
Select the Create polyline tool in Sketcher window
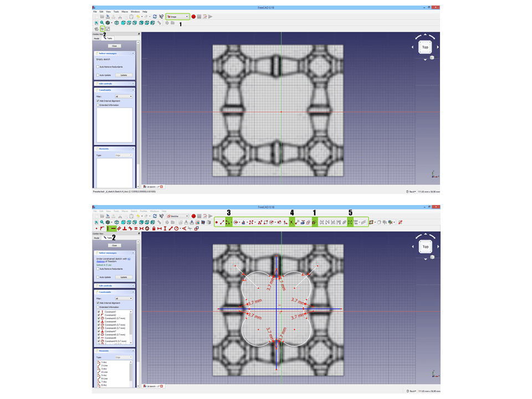pos(260,222)
